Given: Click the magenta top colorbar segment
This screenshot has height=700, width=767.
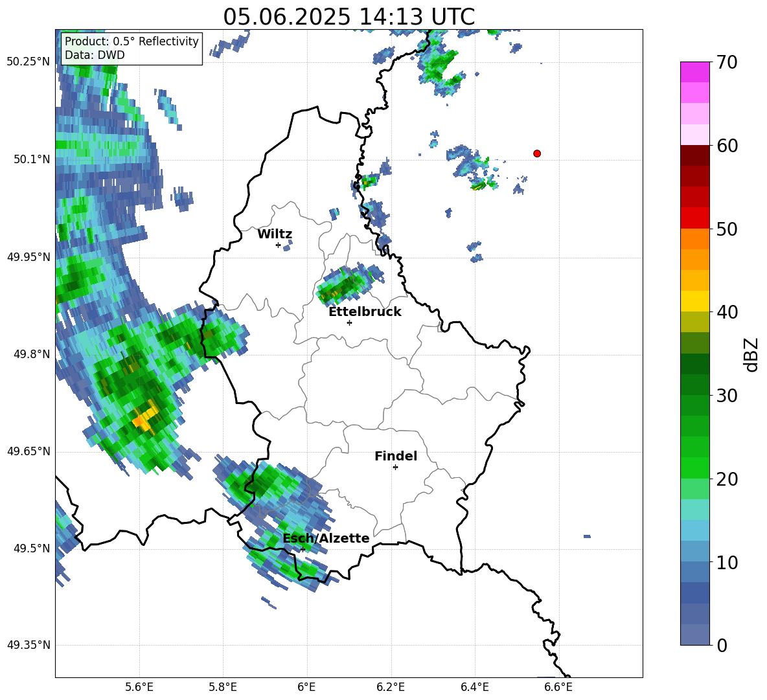Looking at the screenshot, I should [694, 72].
